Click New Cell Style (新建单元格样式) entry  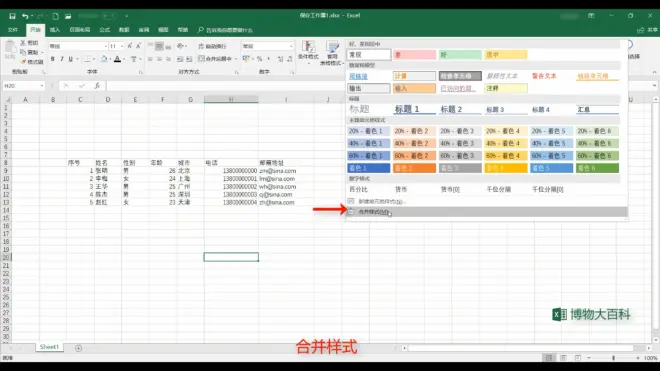pyautogui.click(x=487, y=201)
